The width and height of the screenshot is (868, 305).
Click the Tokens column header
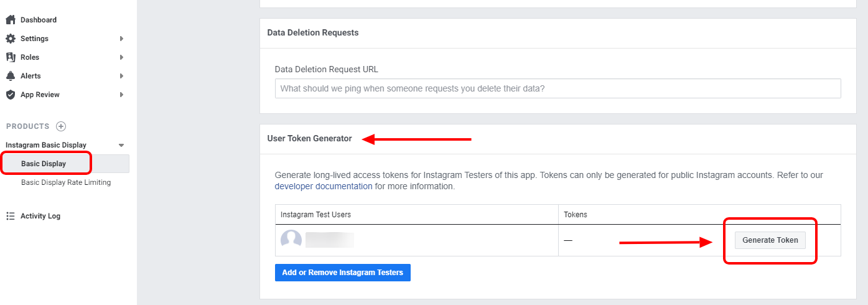pyautogui.click(x=576, y=215)
